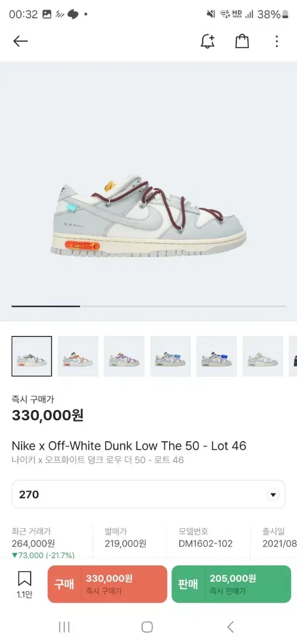Tap Android recent apps navigation icon
The width and height of the screenshot is (297, 644).
64,627
